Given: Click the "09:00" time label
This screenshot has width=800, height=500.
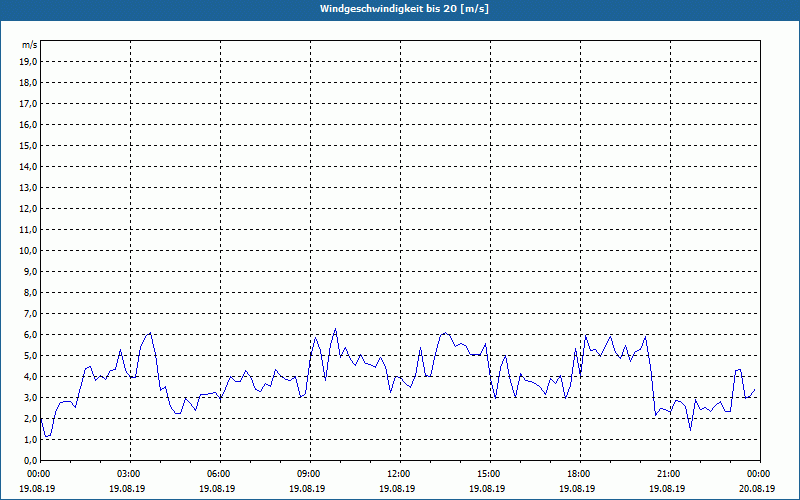Looking at the screenshot, I should (310, 474).
